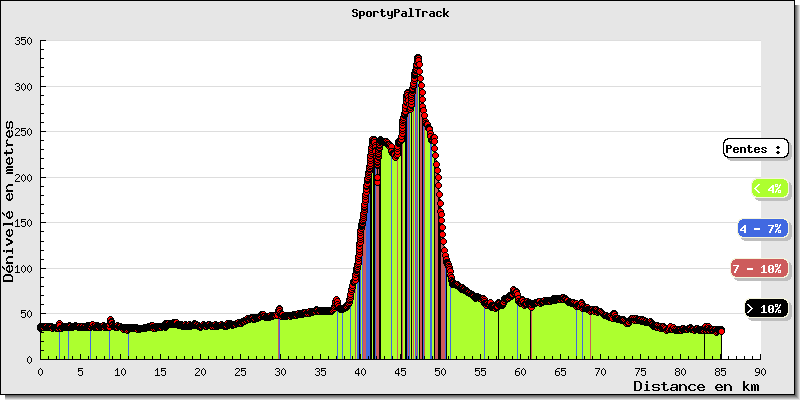Image resolution: width=800 pixels, height=400 pixels.
Task: Click the 200 value on the vertical axis
Action: pos(21,178)
